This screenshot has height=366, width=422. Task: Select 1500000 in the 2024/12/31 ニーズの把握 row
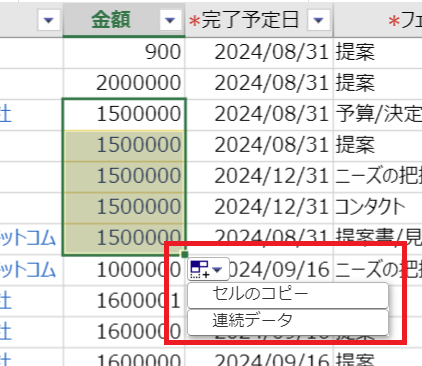(x=124, y=176)
